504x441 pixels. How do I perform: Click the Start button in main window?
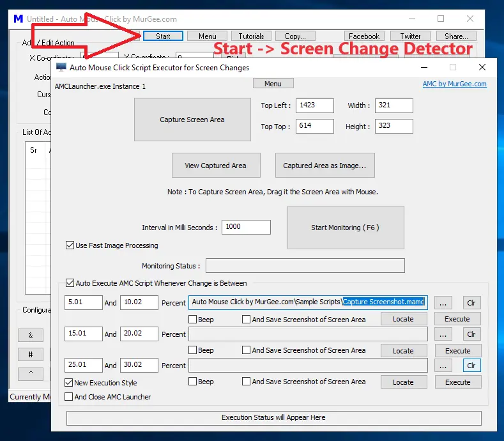(x=163, y=36)
